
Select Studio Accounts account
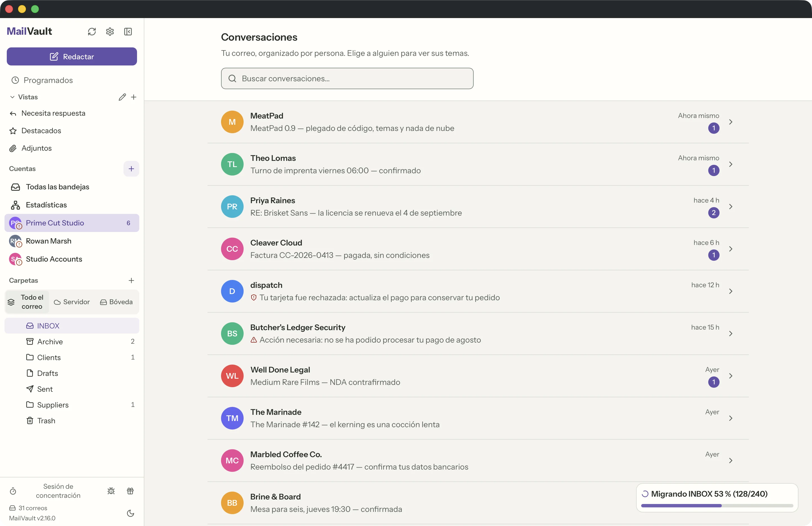click(x=72, y=259)
